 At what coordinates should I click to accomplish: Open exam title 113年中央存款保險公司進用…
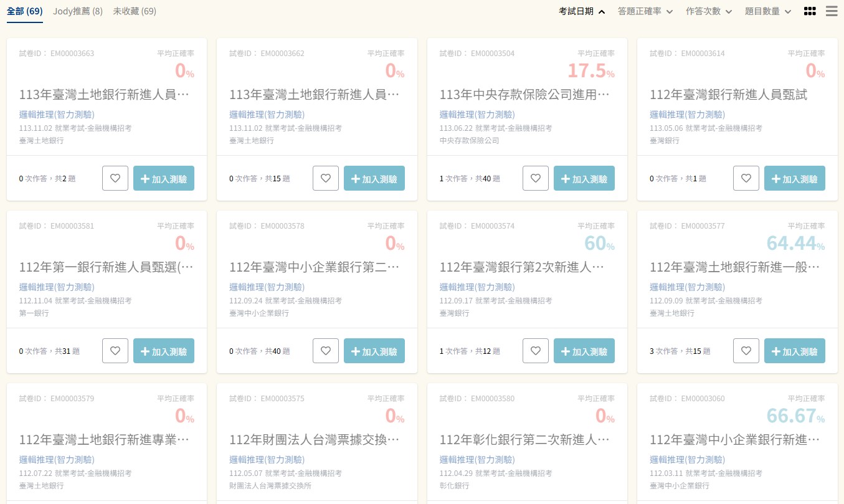point(524,95)
